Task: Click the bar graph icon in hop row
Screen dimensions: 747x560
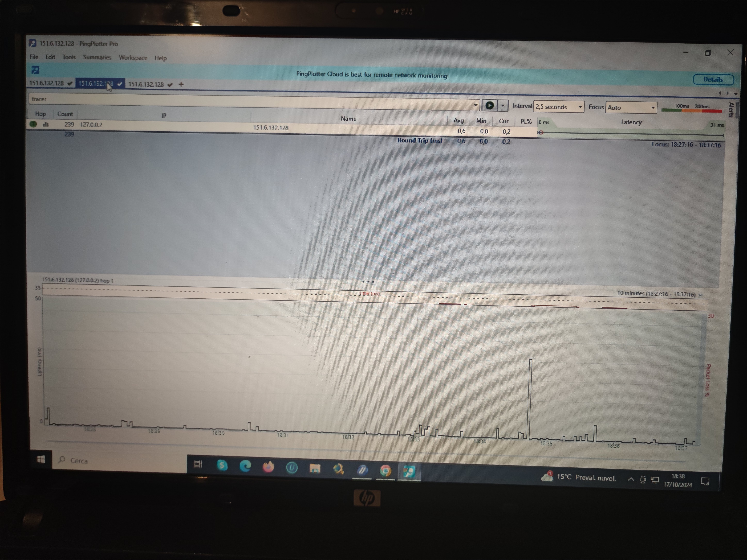Action: 46,124
